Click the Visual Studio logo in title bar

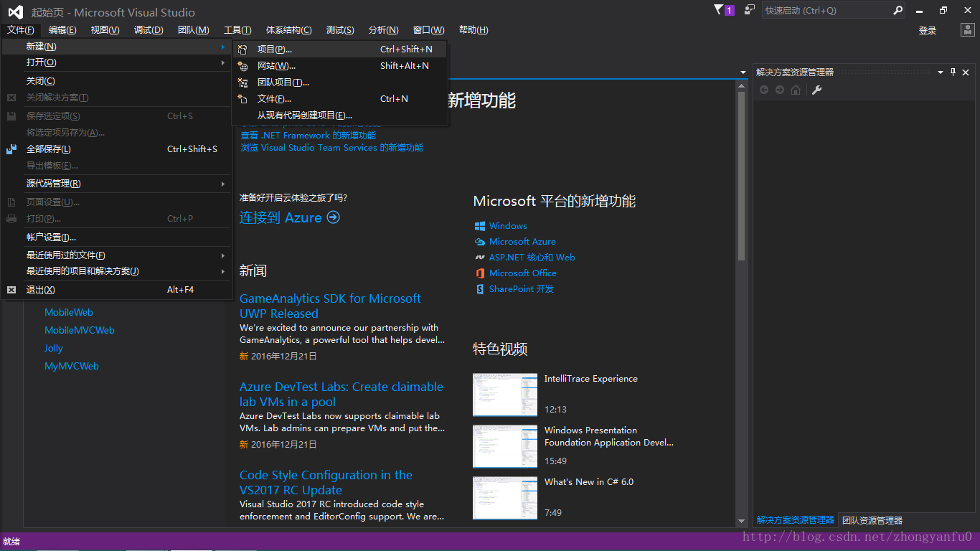15,11
